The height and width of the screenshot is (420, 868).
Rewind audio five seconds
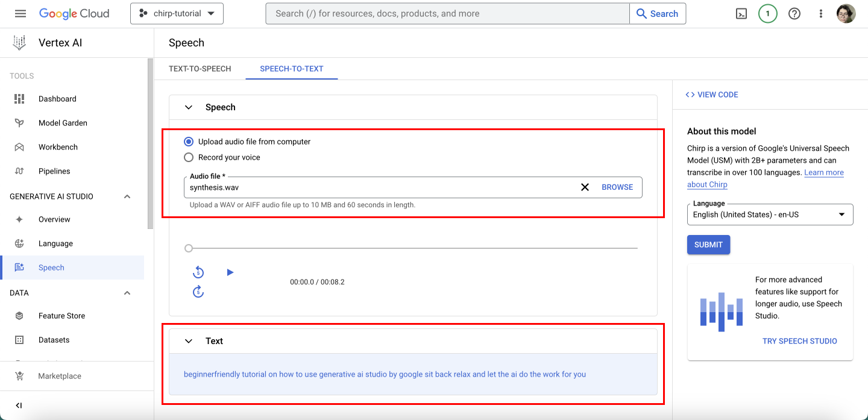[198, 273]
